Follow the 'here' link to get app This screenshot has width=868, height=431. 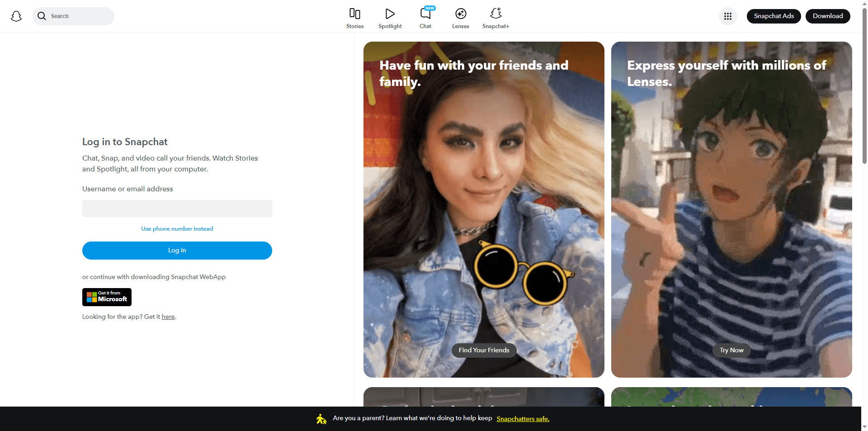pos(168,317)
